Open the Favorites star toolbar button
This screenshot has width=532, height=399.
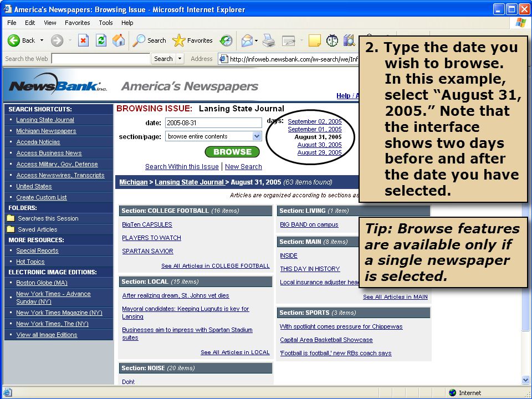tap(192, 40)
